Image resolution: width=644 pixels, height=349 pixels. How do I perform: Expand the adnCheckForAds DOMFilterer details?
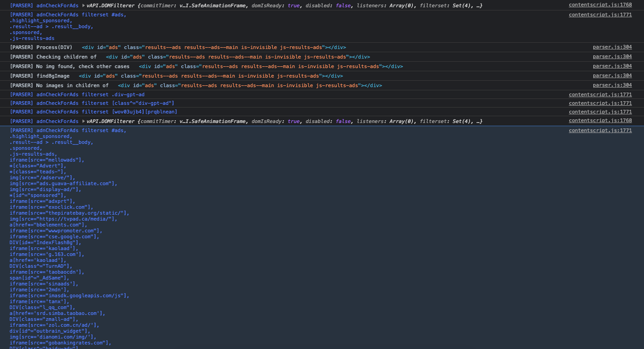(x=83, y=5)
